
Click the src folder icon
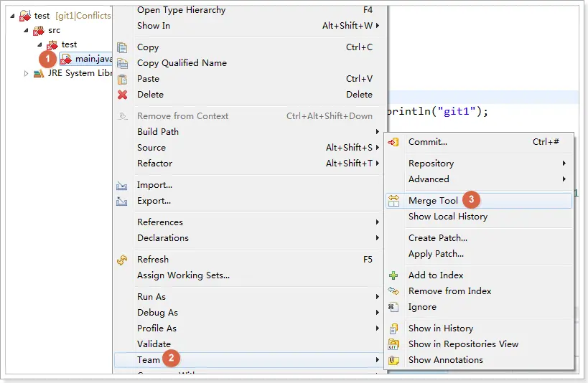click(39, 31)
